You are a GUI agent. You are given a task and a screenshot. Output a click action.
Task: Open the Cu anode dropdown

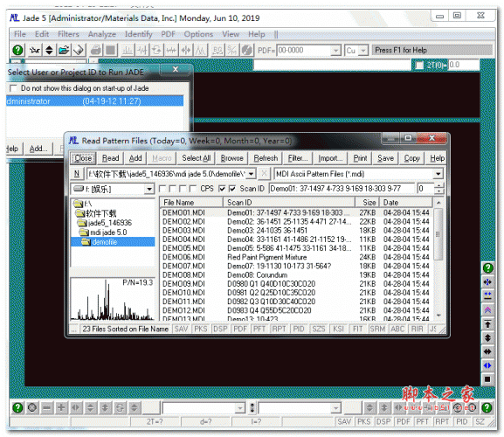click(x=363, y=51)
